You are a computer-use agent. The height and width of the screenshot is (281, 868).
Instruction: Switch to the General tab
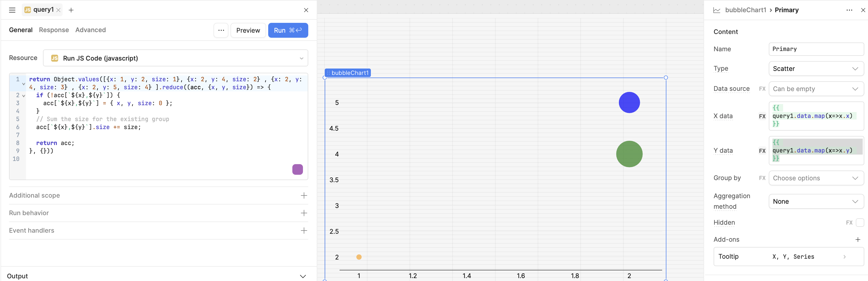pyautogui.click(x=21, y=30)
